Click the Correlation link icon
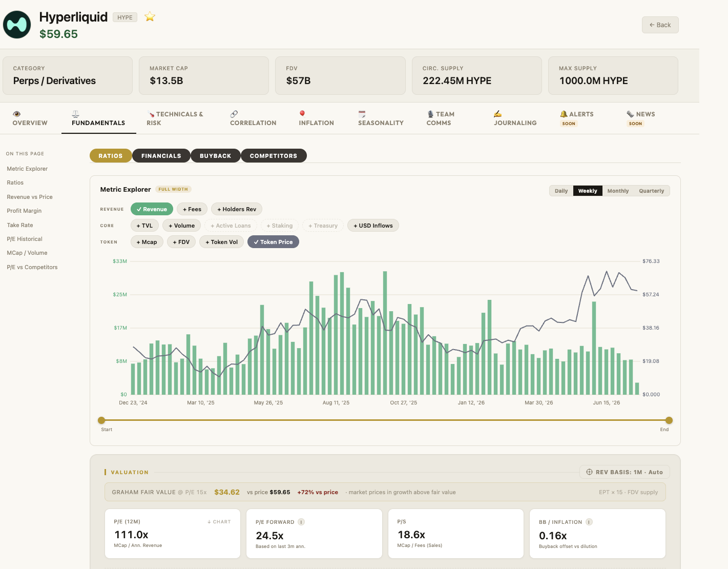Image resolution: width=728 pixels, height=569 pixels. [x=234, y=114]
